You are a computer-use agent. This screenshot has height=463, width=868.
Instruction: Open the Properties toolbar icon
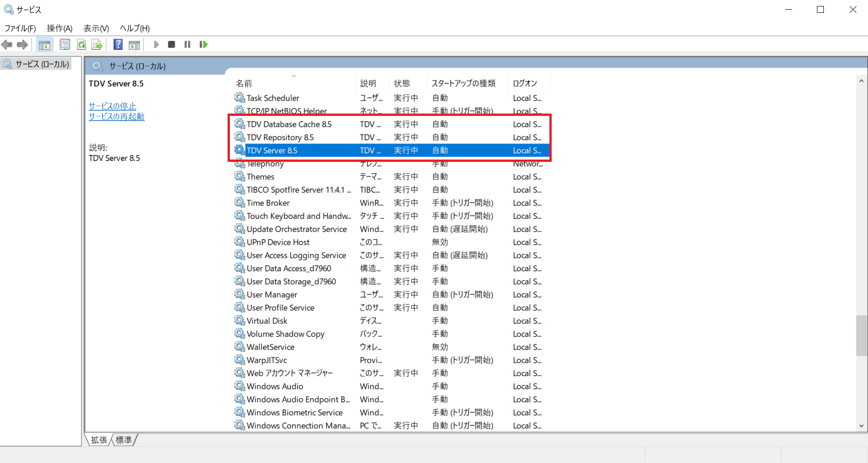(65, 45)
